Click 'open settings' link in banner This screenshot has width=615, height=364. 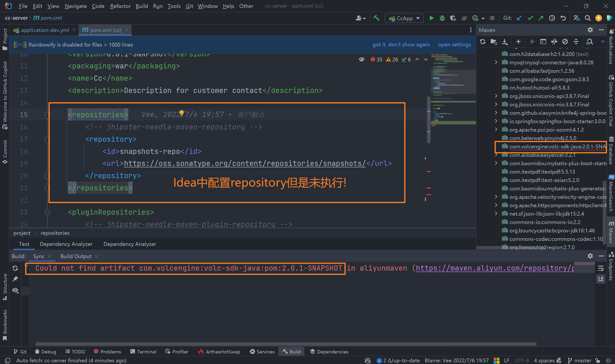point(454,45)
